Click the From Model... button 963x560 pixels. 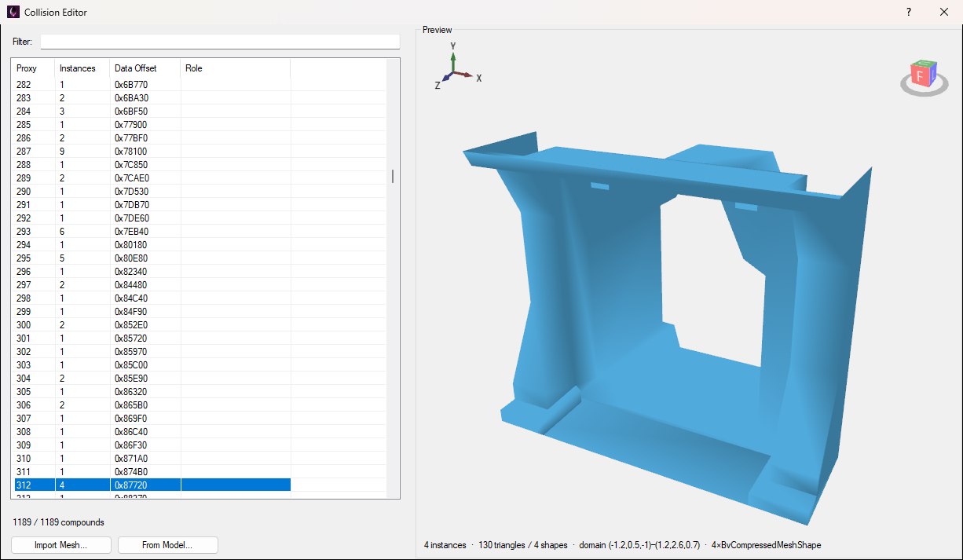tap(167, 545)
